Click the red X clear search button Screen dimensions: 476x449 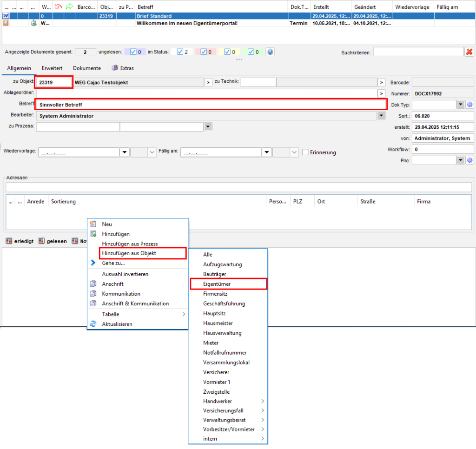(x=469, y=52)
